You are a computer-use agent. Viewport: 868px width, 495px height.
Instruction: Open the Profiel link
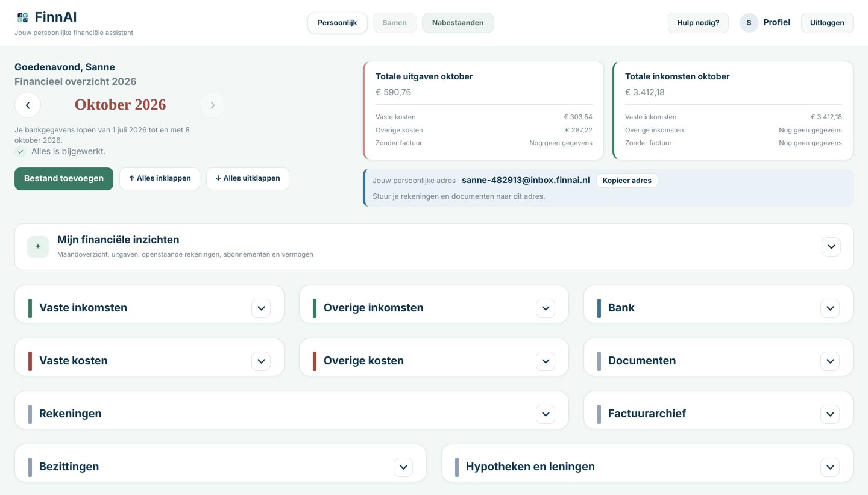(x=776, y=23)
